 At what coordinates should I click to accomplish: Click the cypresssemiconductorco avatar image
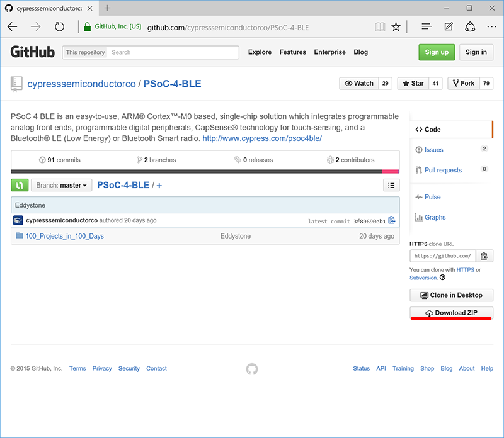click(x=18, y=220)
